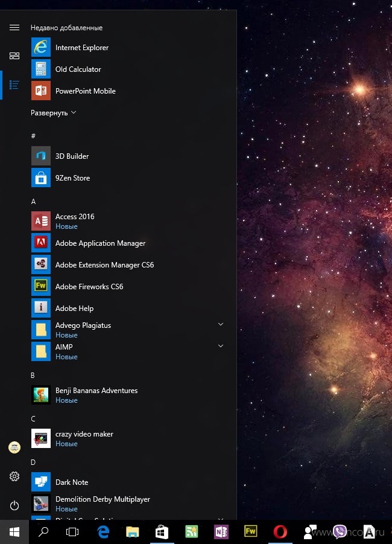This screenshot has width=392, height=544.
Task: Open the People icon on taskbar
Action: [x=309, y=532]
